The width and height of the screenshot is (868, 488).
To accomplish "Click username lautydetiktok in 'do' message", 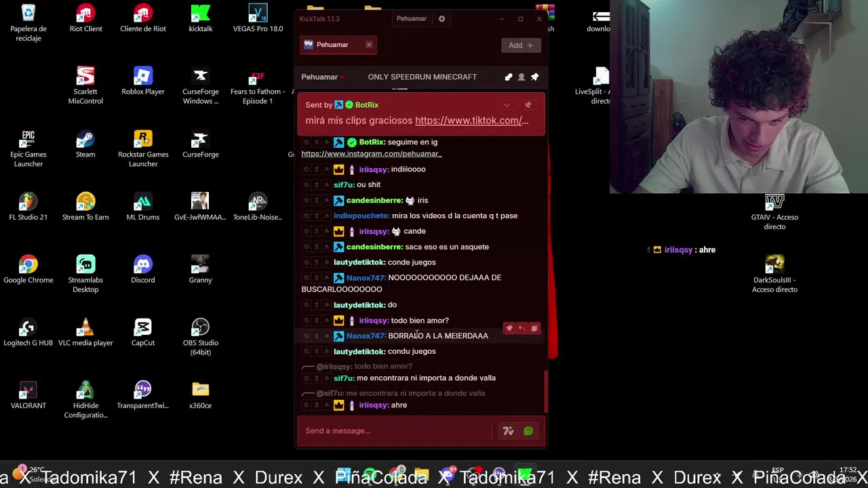I will (359, 305).
